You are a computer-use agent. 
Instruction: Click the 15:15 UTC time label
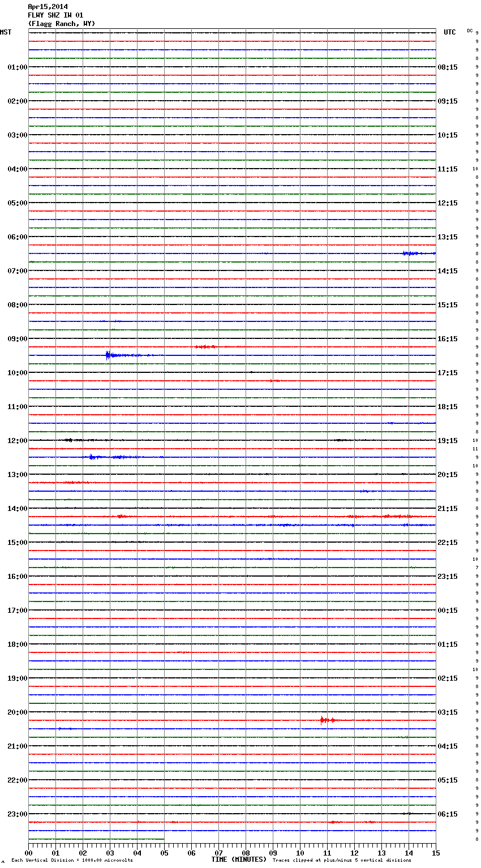tap(448, 305)
